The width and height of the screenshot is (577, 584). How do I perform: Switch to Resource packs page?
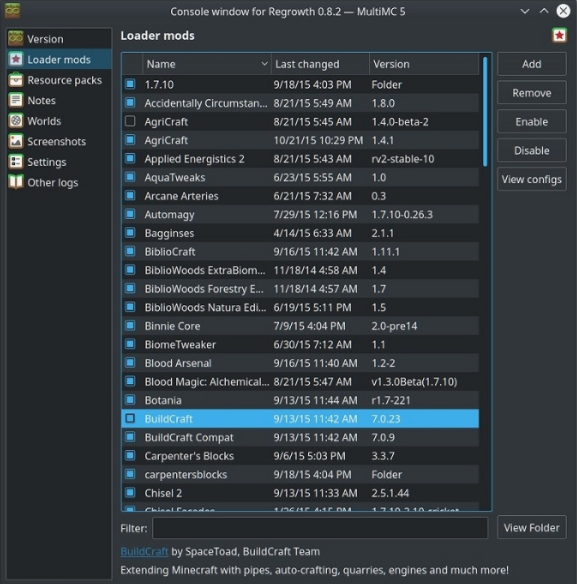click(59, 80)
